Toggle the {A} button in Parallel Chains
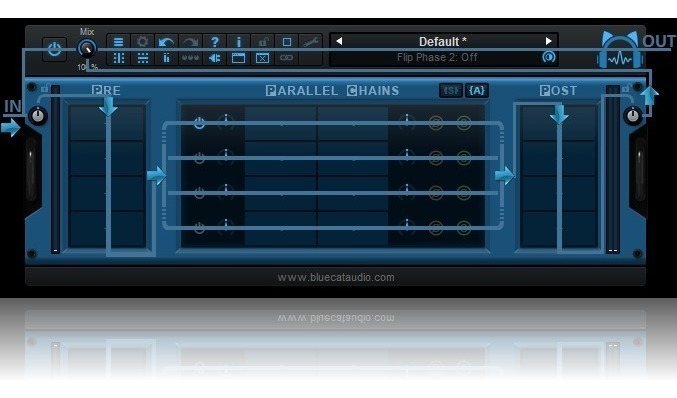 pyautogui.click(x=477, y=91)
